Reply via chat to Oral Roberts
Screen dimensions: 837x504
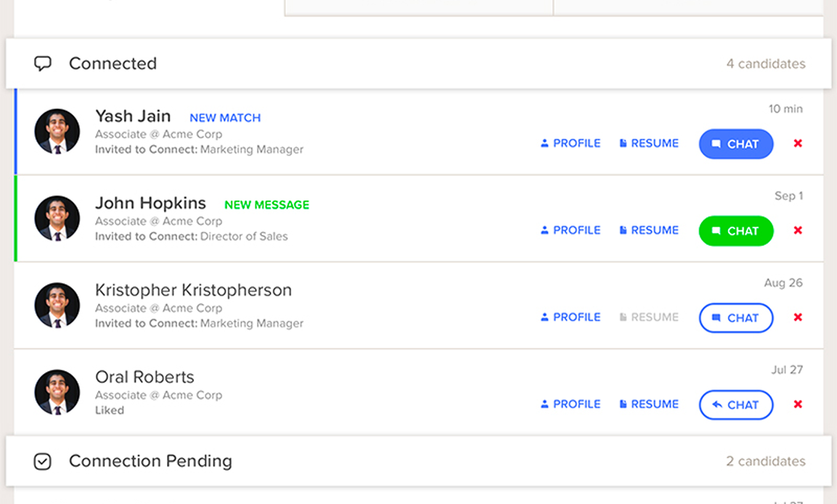point(736,405)
